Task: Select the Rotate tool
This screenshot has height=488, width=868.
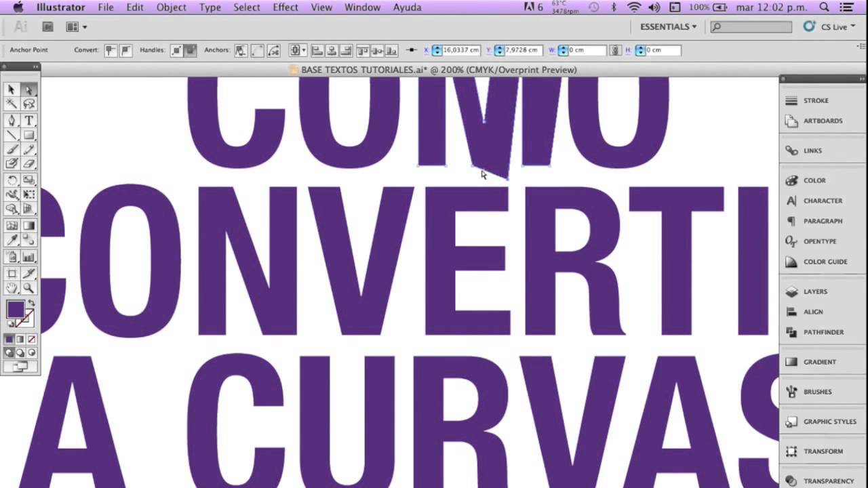Action: point(12,180)
